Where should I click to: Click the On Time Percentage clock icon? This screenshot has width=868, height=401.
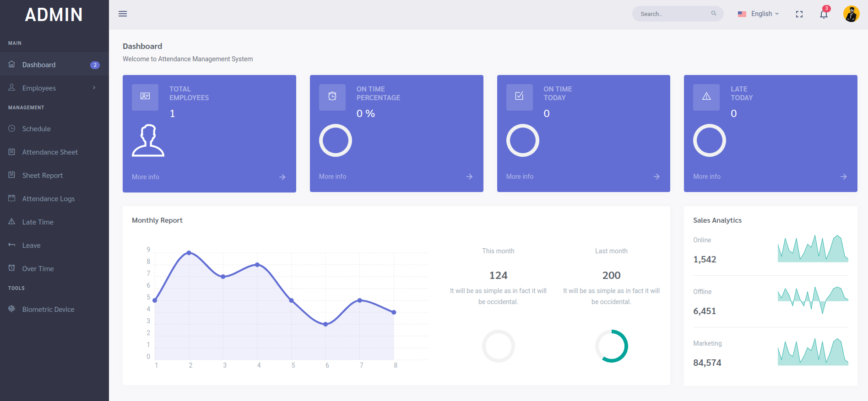click(x=332, y=96)
